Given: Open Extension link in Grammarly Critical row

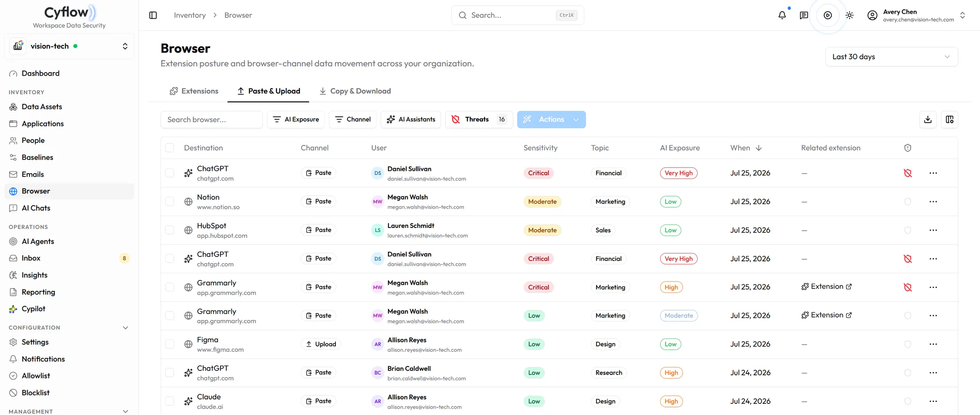Looking at the screenshot, I should click(826, 286).
